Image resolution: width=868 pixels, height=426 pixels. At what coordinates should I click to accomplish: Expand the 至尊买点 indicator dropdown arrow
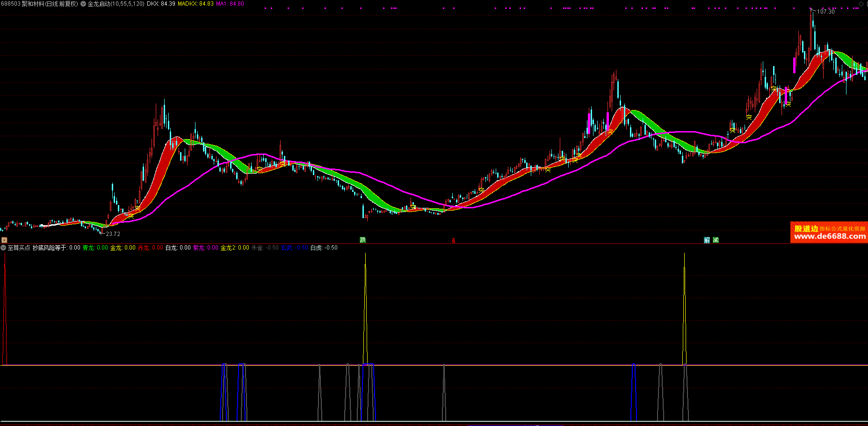tap(4, 248)
